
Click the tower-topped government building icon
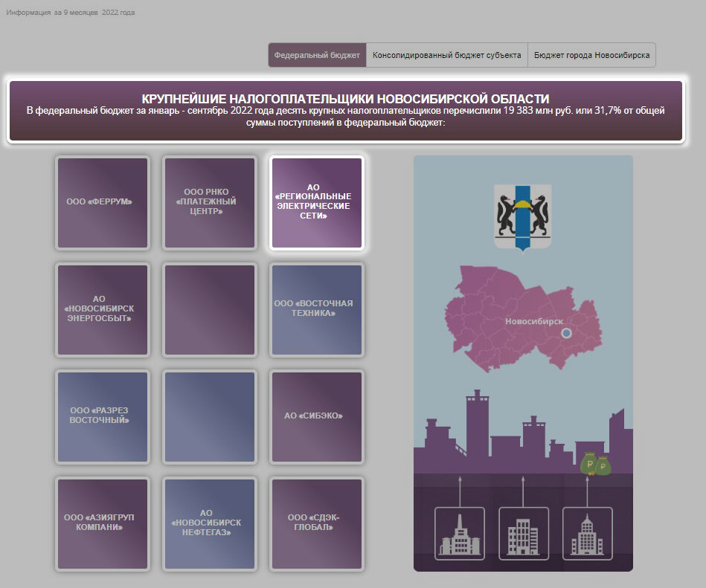click(460, 534)
